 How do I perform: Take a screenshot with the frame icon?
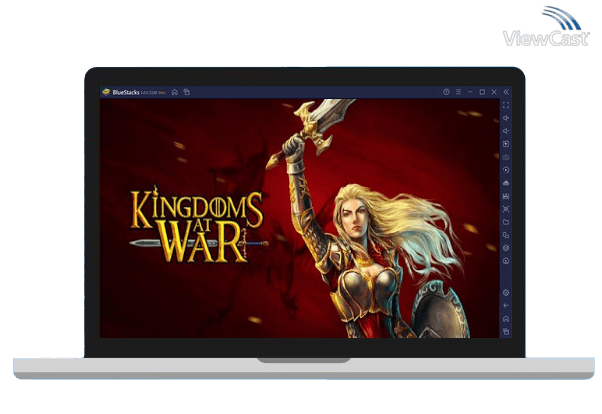(x=506, y=209)
